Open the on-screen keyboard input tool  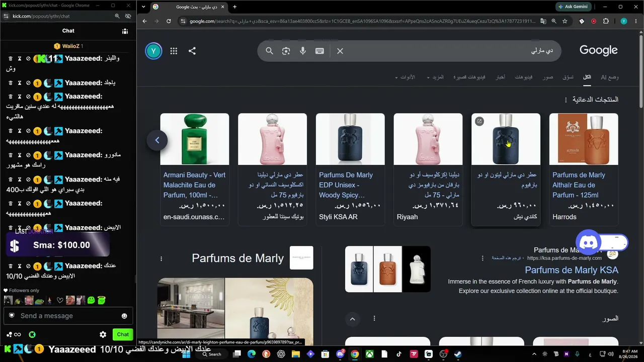tap(319, 51)
